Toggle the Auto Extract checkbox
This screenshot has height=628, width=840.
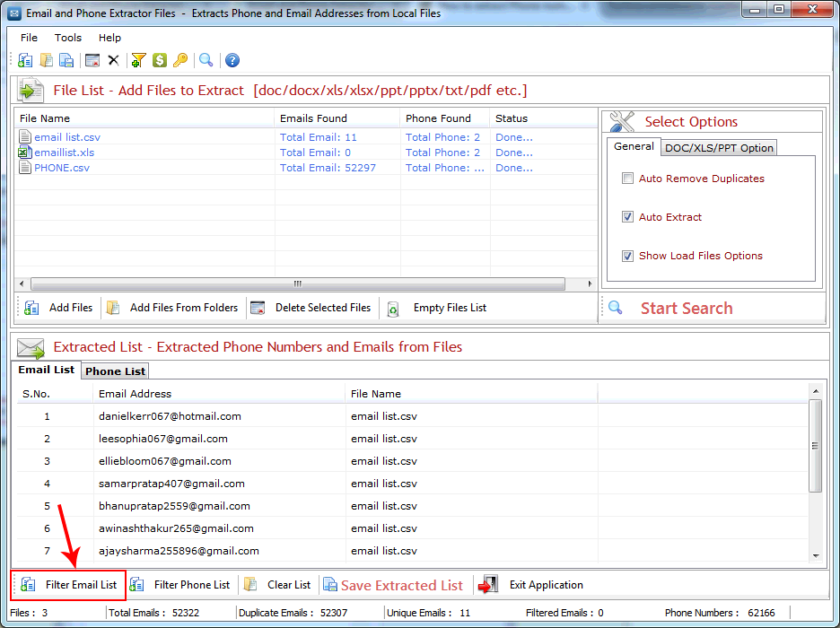[x=627, y=217]
